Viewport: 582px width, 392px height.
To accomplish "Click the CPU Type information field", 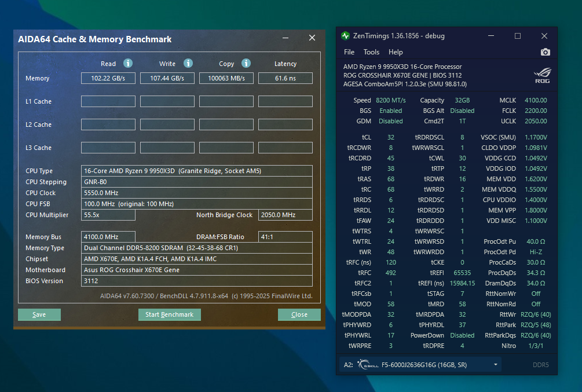I will (x=196, y=171).
